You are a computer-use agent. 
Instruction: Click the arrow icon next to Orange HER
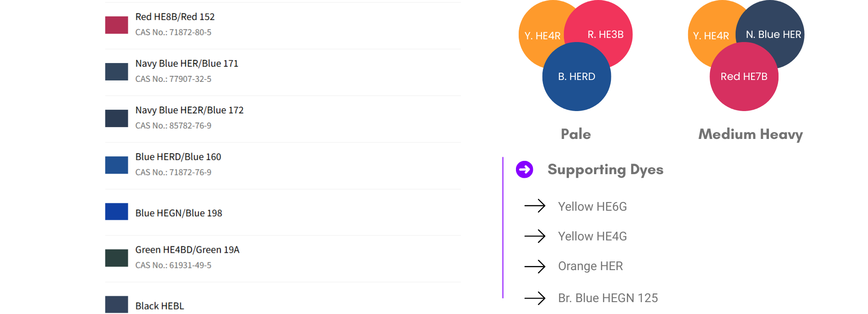pos(535,266)
